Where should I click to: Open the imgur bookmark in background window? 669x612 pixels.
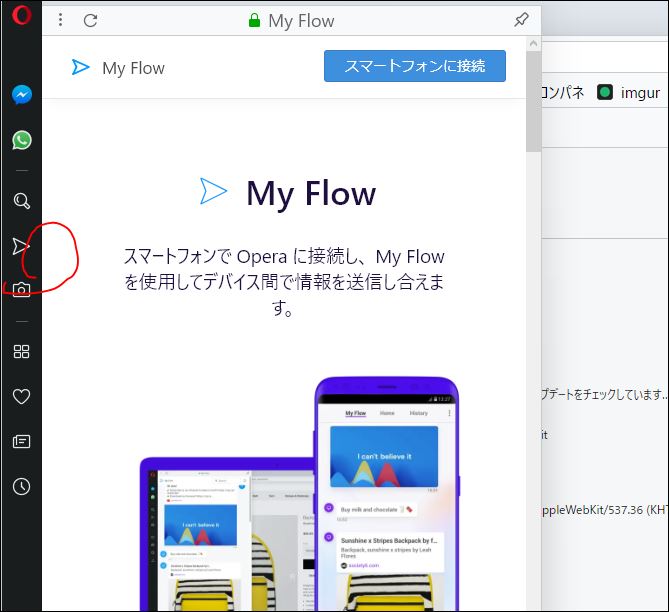click(x=629, y=93)
